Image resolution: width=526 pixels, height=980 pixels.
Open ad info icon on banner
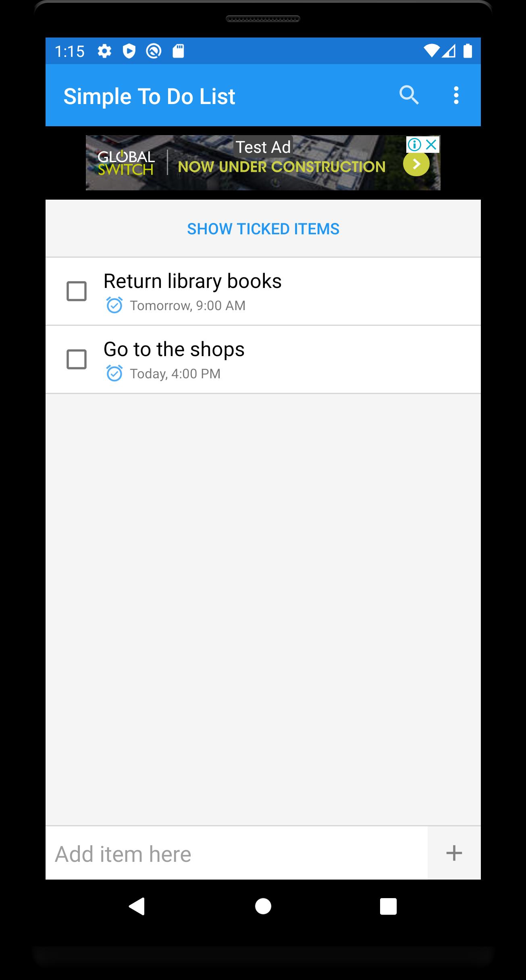click(x=414, y=144)
